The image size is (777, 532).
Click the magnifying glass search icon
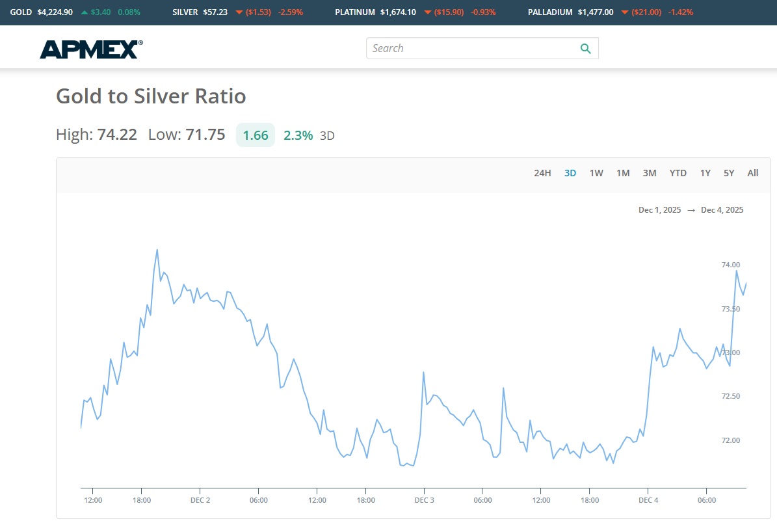(585, 49)
